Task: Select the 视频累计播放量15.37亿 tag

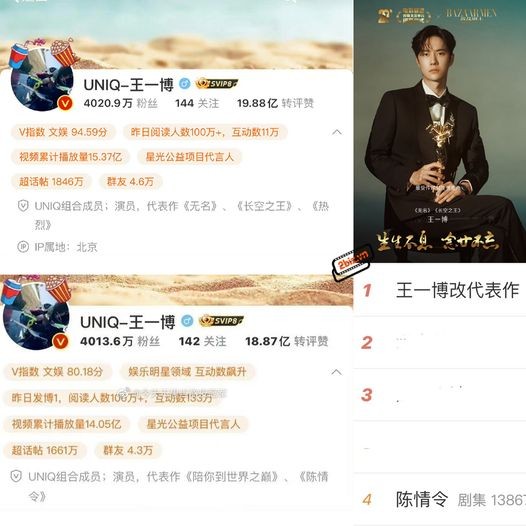Action: click(70, 157)
